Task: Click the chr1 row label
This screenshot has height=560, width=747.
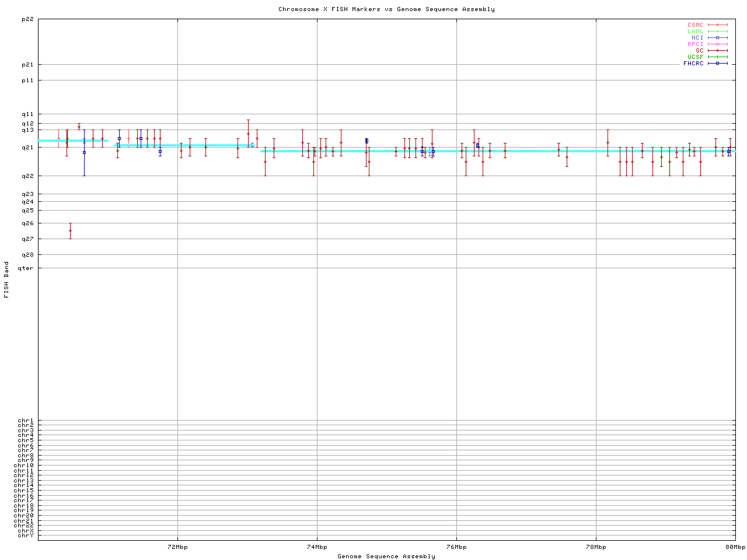Action: pos(26,421)
